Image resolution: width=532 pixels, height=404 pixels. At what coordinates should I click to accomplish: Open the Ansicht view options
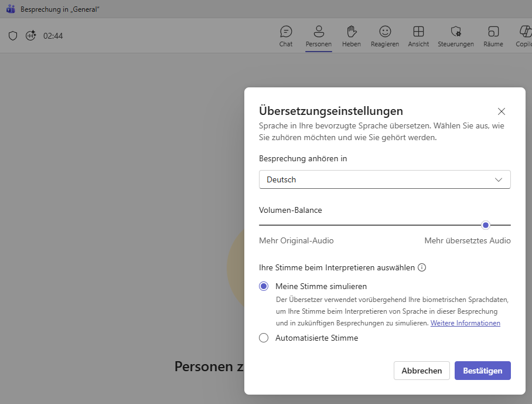418,36
